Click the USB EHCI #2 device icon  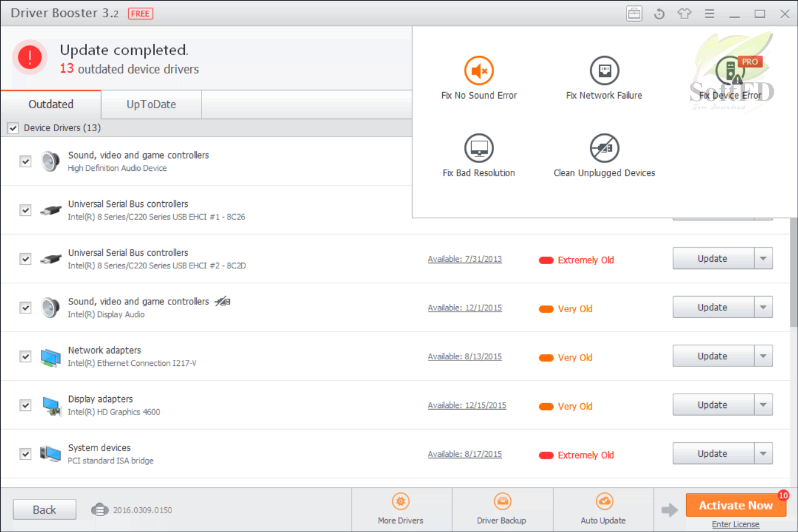[x=51, y=259]
